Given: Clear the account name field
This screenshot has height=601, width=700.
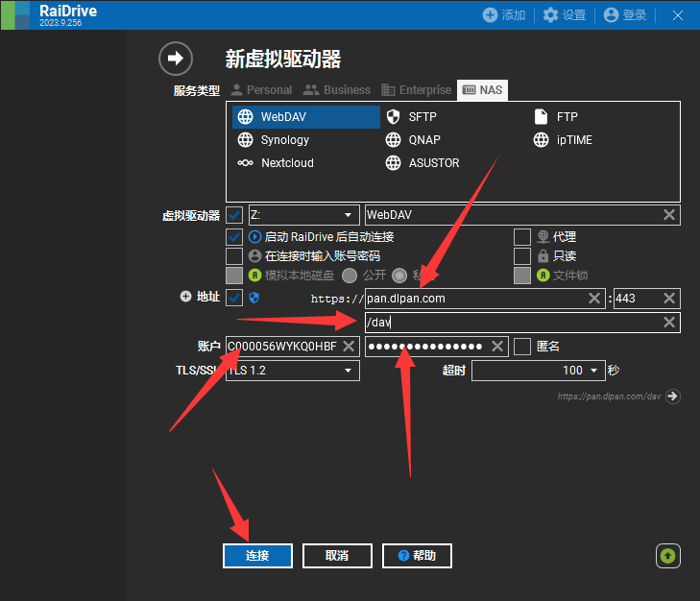Looking at the screenshot, I should tap(349, 346).
